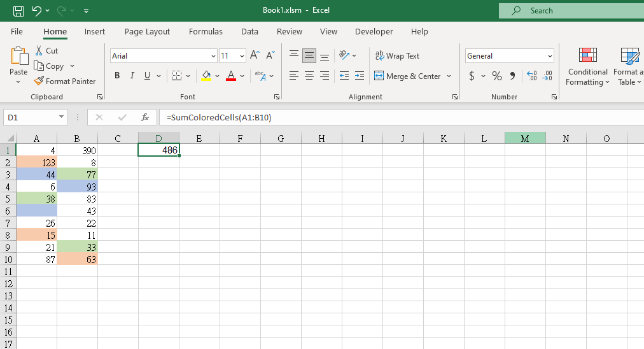Align text left
Viewport: 644px width, 349px height.
click(x=293, y=76)
